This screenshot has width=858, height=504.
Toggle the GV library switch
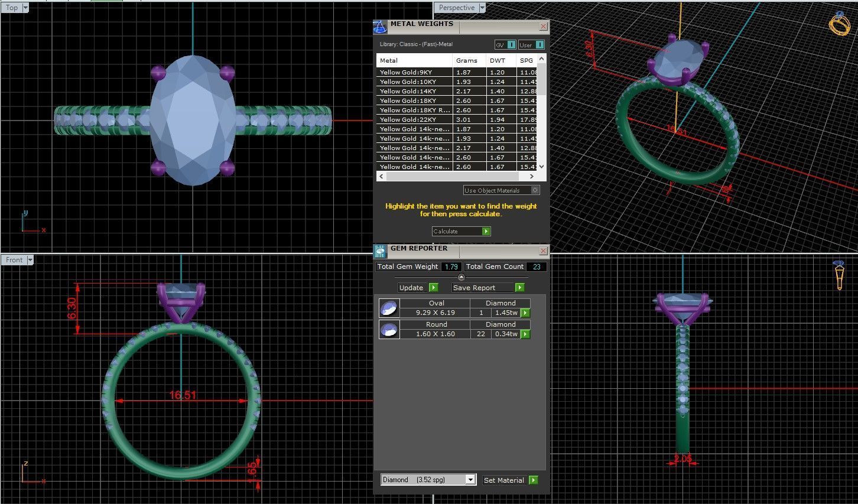pyautogui.click(x=505, y=45)
